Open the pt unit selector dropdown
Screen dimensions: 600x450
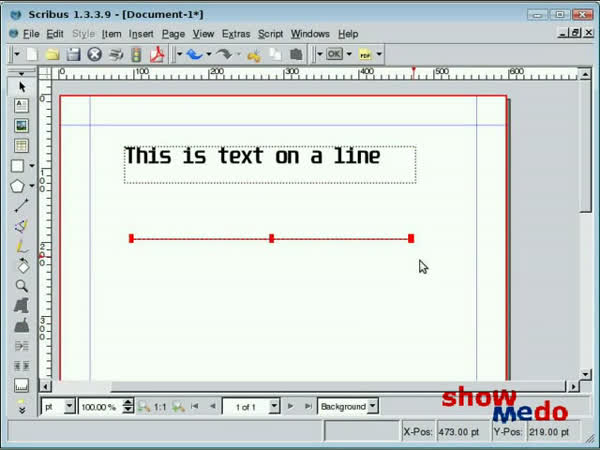69,407
